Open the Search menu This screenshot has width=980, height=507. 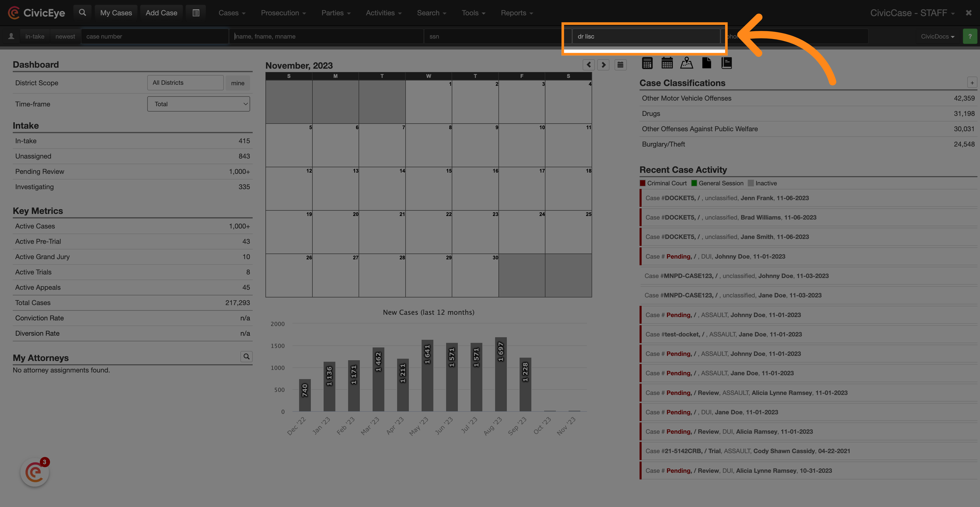pyautogui.click(x=431, y=13)
